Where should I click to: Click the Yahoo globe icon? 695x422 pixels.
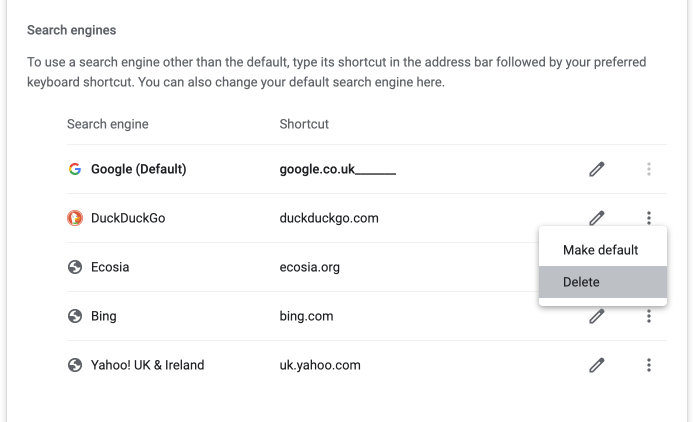tap(75, 365)
